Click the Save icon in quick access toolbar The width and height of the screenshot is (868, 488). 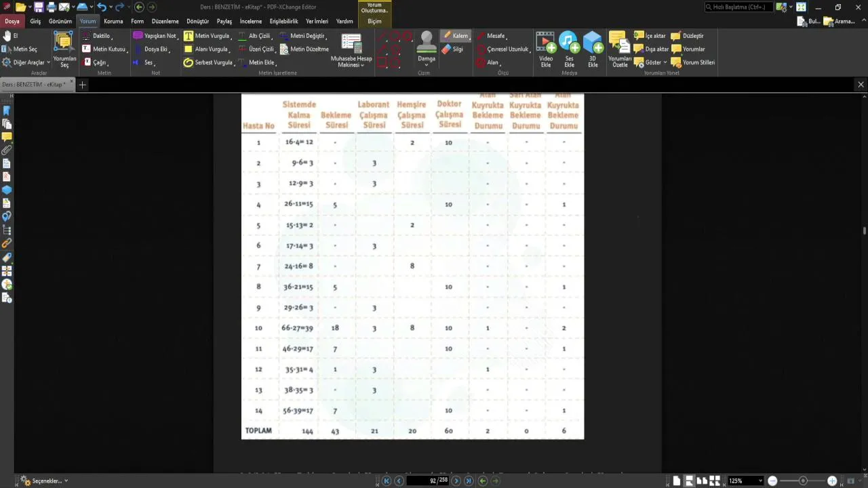coord(39,7)
